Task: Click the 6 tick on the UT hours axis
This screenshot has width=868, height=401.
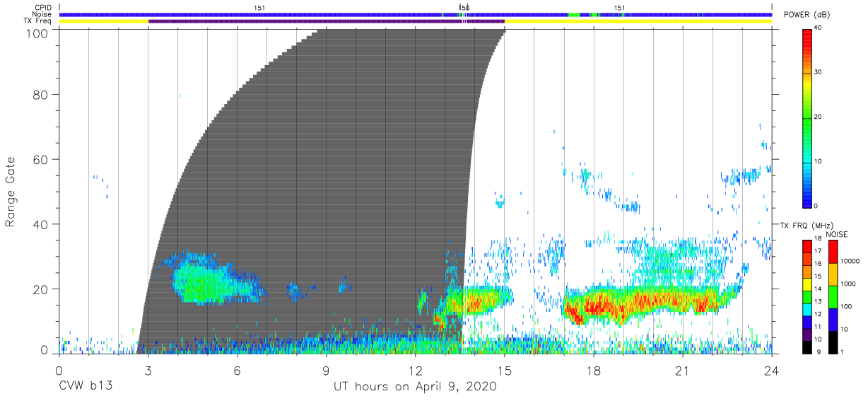Action: click(237, 371)
